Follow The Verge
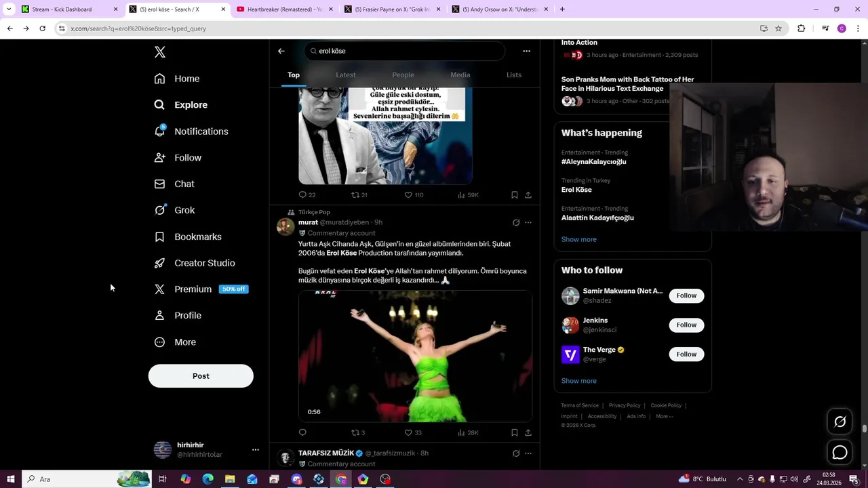868x488 pixels. [x=686, y=354]
